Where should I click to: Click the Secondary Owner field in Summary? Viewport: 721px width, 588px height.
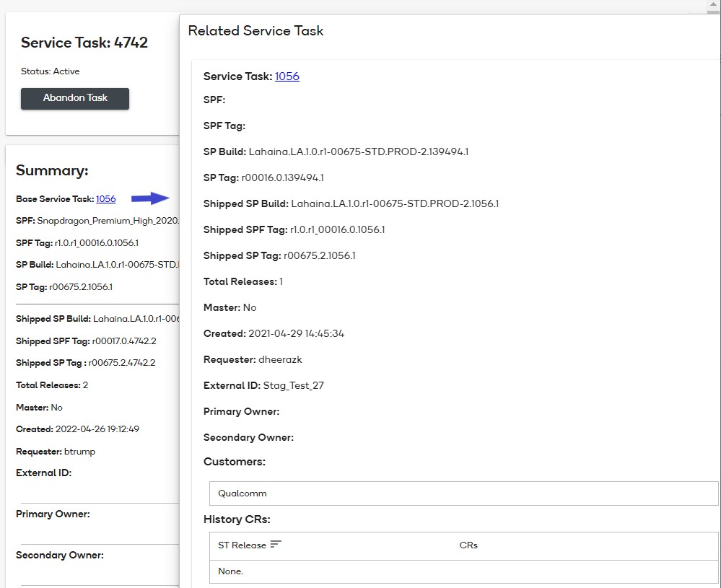60,556
